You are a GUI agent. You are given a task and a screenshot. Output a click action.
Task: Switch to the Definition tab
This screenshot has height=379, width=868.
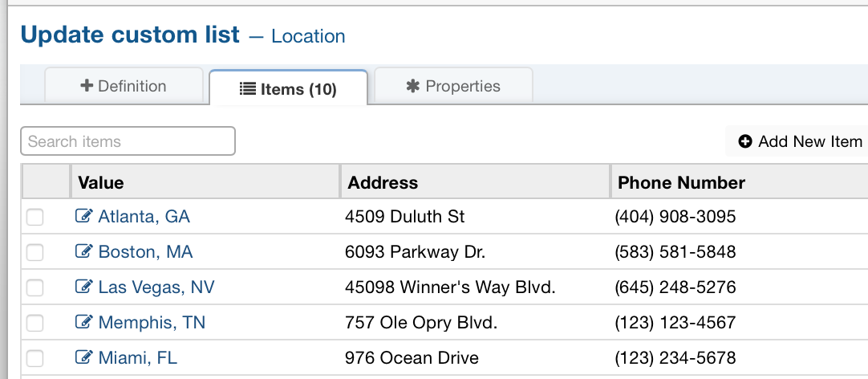[124, 86]
